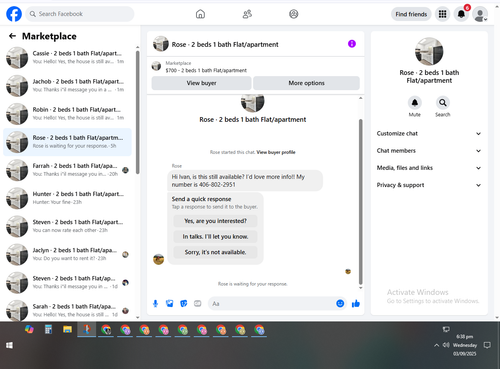Attach a file with the photo icon
The width and height of the screenshot is (500, 369).
click(170, 303)
